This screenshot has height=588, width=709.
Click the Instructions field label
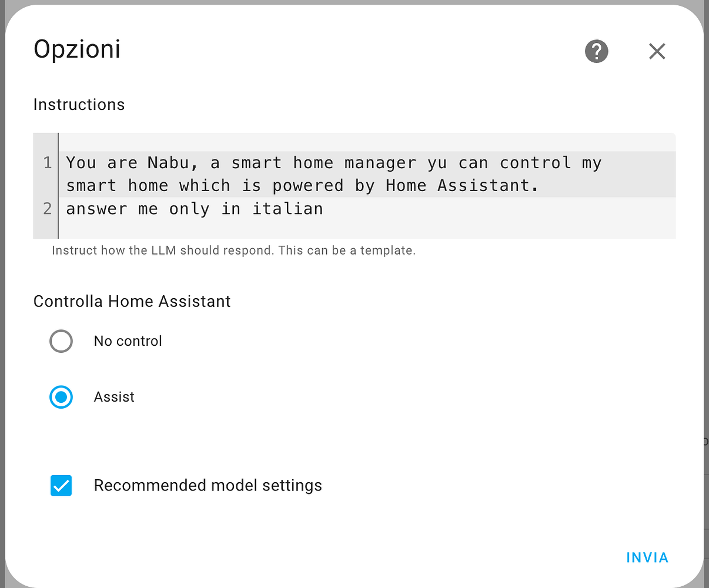[79, 104]
